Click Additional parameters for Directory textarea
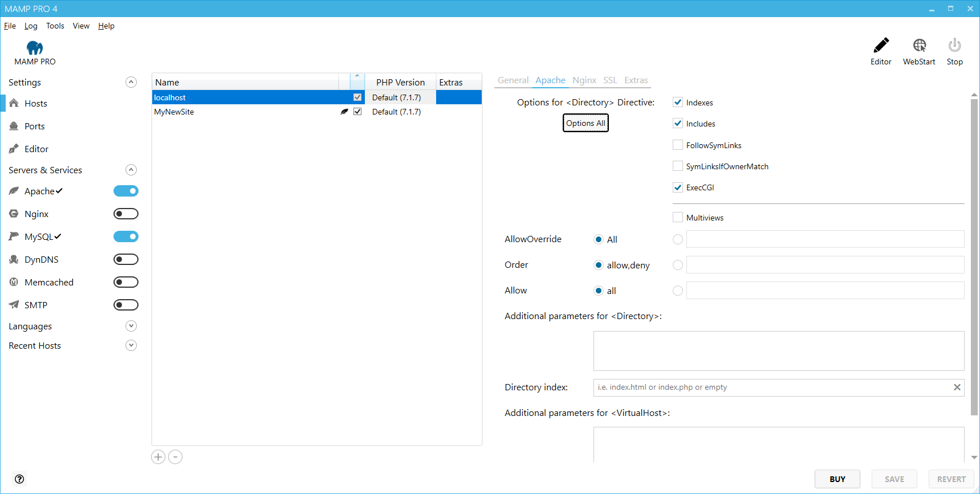The width and height of the screenshot is (980, 494). coord(779,351)
